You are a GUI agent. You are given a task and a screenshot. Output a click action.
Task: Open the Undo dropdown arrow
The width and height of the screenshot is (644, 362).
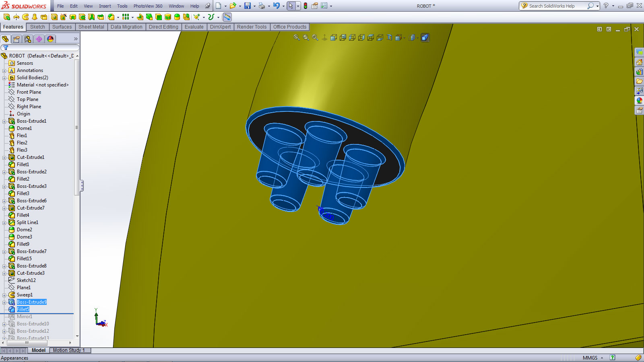click(283, 6)
